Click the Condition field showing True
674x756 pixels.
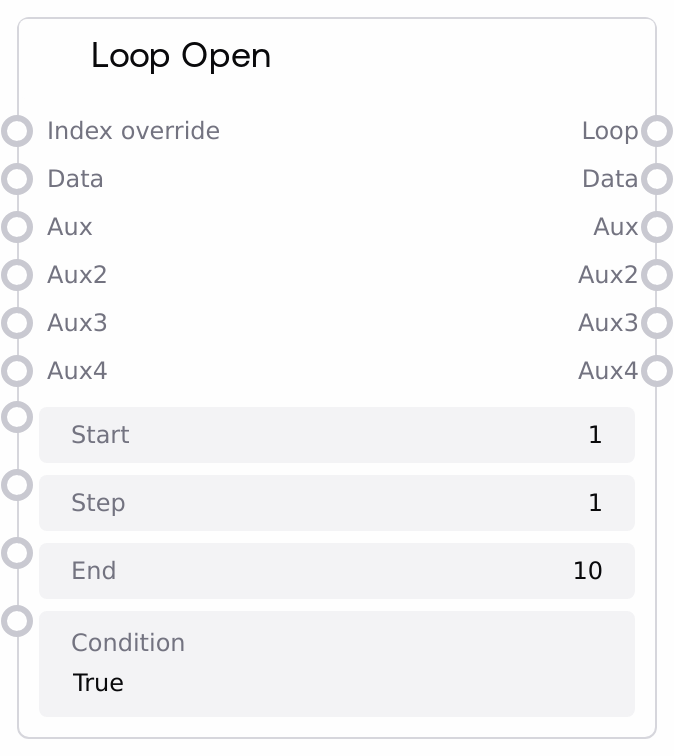336,664
